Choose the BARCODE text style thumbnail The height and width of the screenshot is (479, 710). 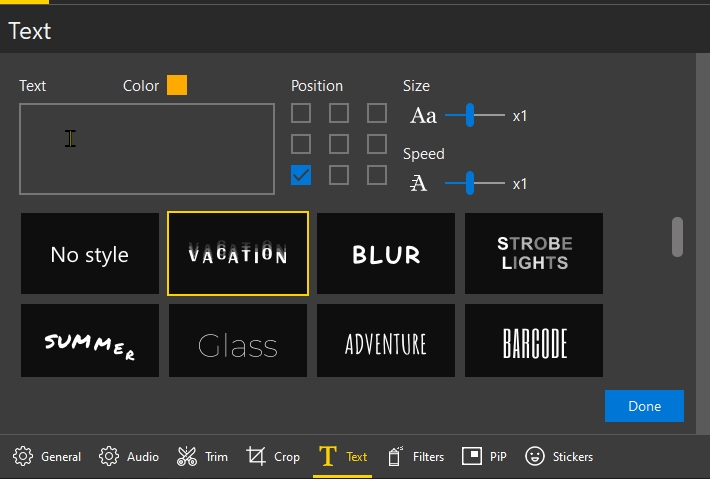(x=534, y=340)
